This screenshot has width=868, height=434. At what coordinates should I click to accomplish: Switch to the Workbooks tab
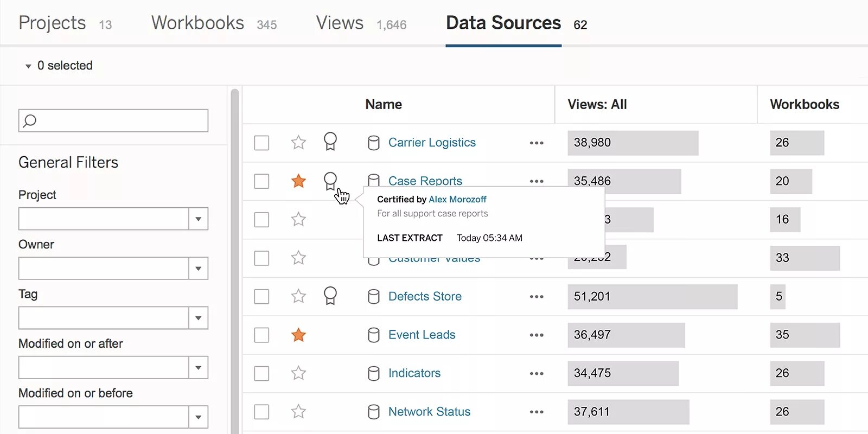197,23
